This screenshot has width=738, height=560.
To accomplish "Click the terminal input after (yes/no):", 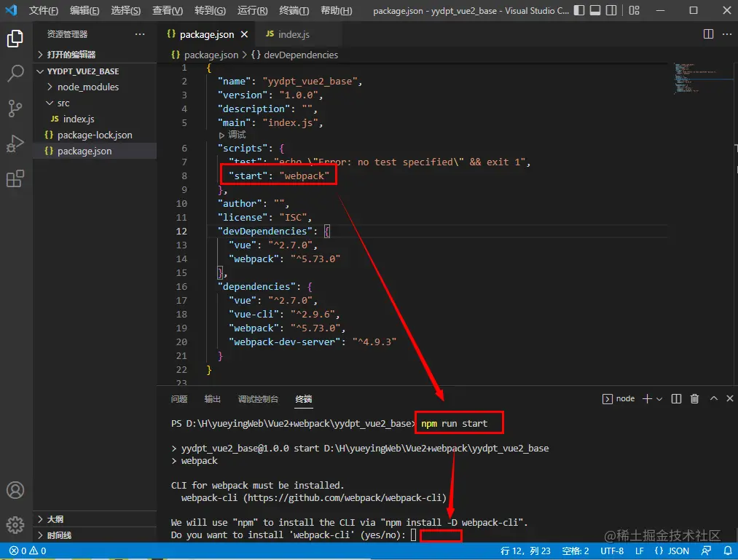I will (x=413, y=535).
